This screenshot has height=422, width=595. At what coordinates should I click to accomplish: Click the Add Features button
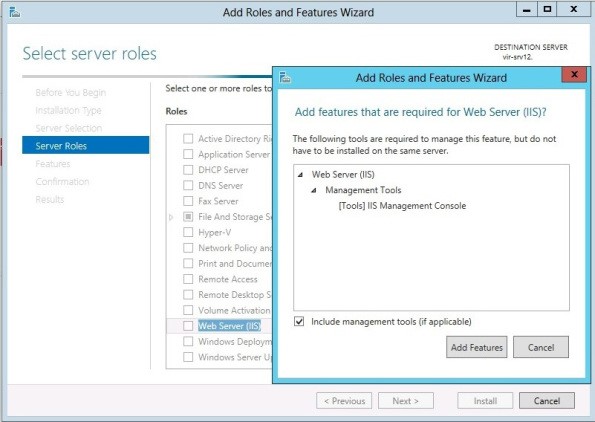point(477,347)
